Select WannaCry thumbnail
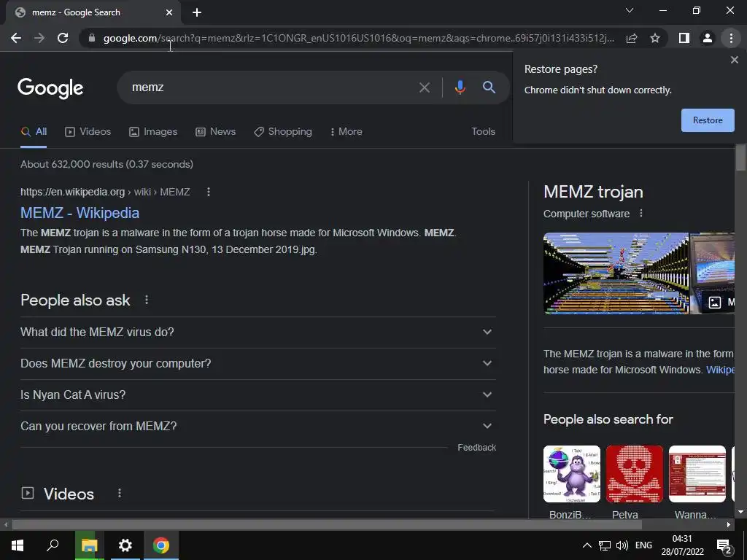The width and height of the screenshot is (747, 560). [697, 474]
